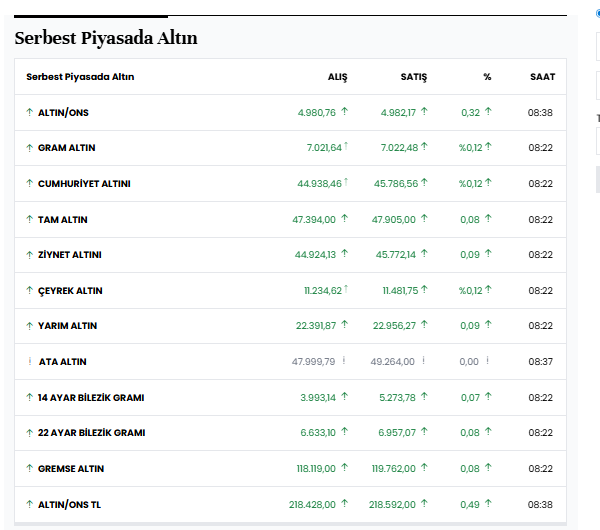Click the gray arrow icon before ATA ALTIN

coord(29,362)
